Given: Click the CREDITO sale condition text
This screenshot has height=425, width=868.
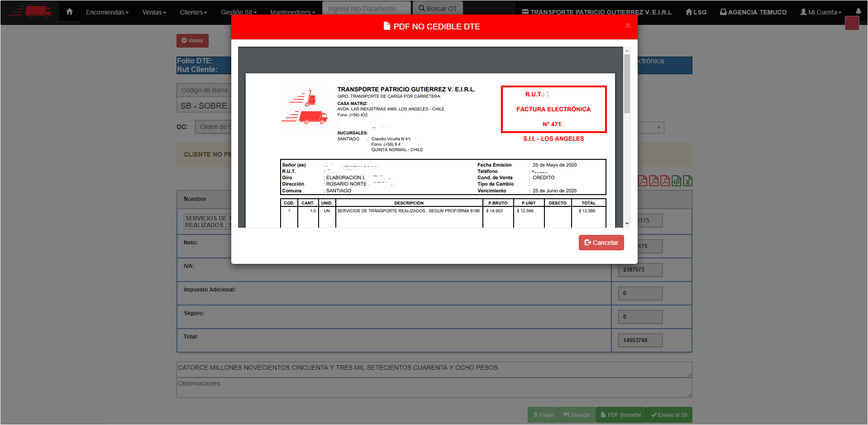Looking at the screenshot, I should (x=544, y=177).
